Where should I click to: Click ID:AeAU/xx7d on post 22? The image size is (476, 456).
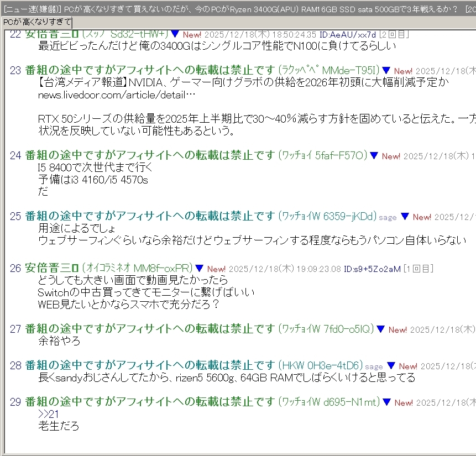point(347,35)
